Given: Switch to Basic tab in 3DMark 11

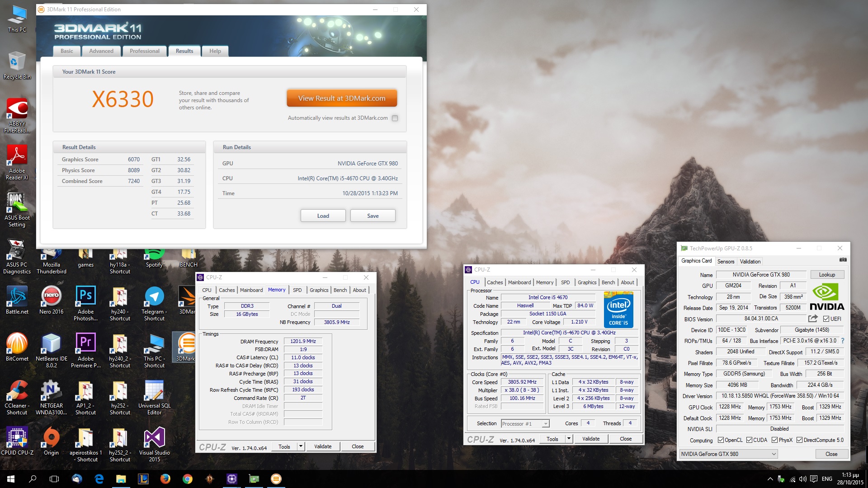Looking at the screenshot, I should click(67, 51).
